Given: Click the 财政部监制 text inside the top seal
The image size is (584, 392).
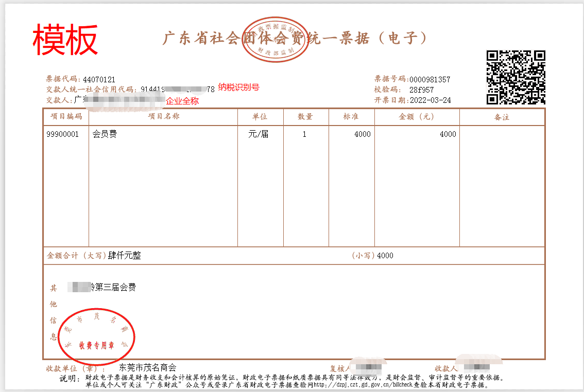Looking at the screenshot, I should pyautogui.click(x=276, y=51).
